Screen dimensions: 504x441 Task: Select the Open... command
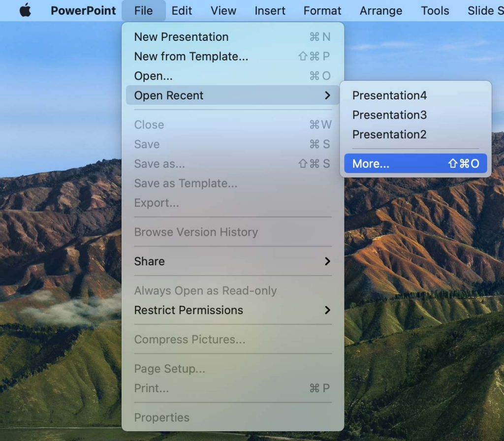click(153, 76)
